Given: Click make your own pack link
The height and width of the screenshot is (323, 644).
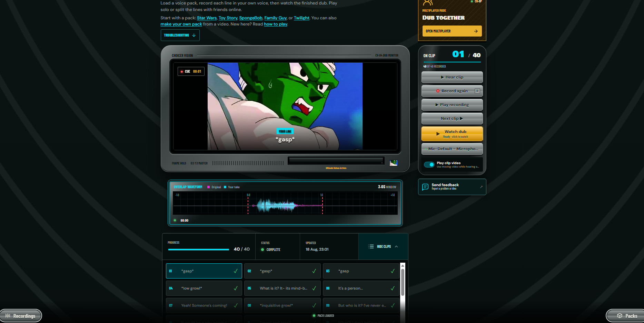Looking at the screenshot, I should (181, 24).
